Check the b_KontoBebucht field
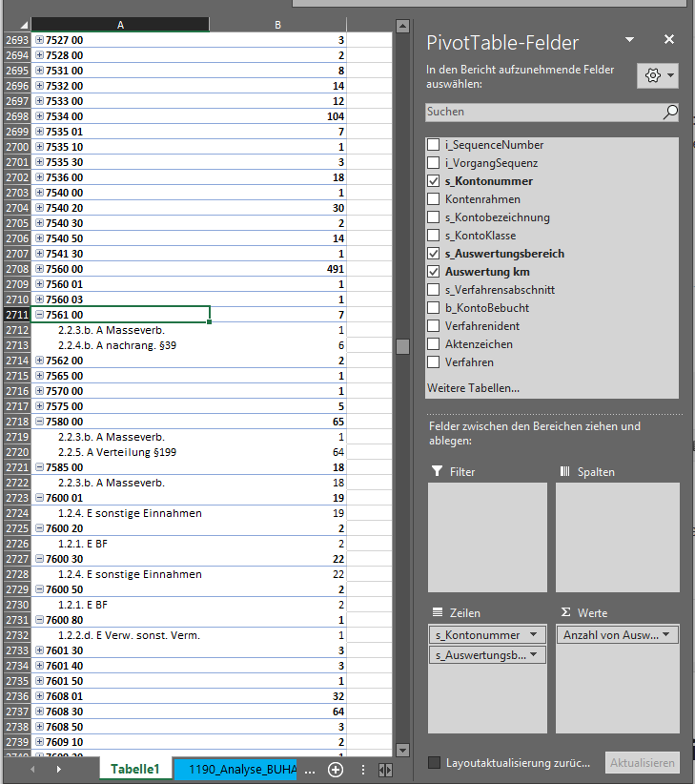Image resolution: width=695 pixels, height=784 pixels. (x=434, y=308)
